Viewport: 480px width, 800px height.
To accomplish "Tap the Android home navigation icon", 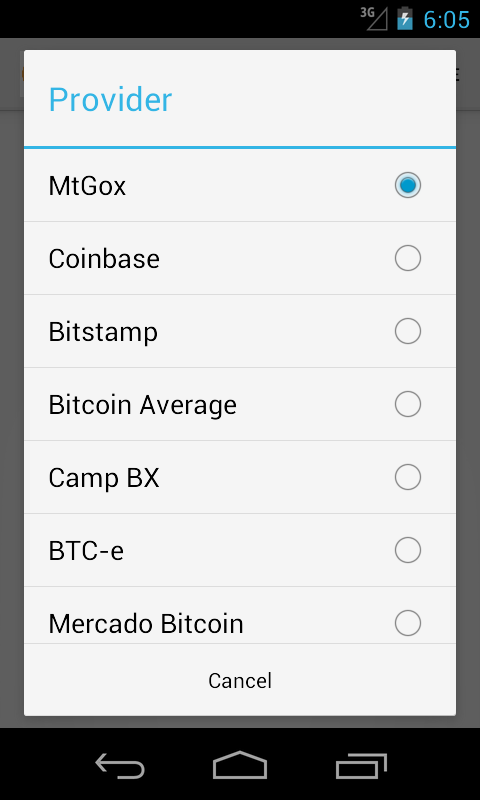I will point(240,765).
